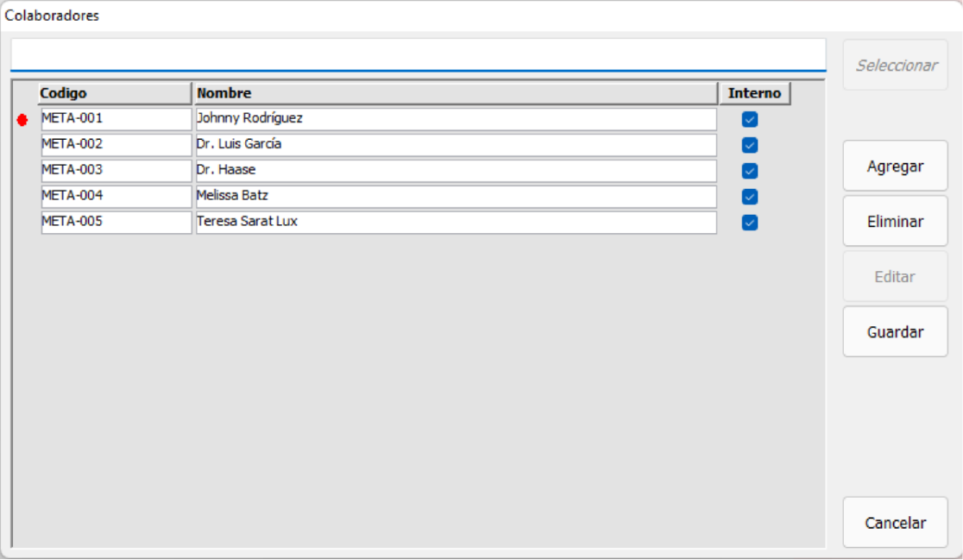
Task: Click the Melissa Batz name field
Action: [x=456, y=196]
